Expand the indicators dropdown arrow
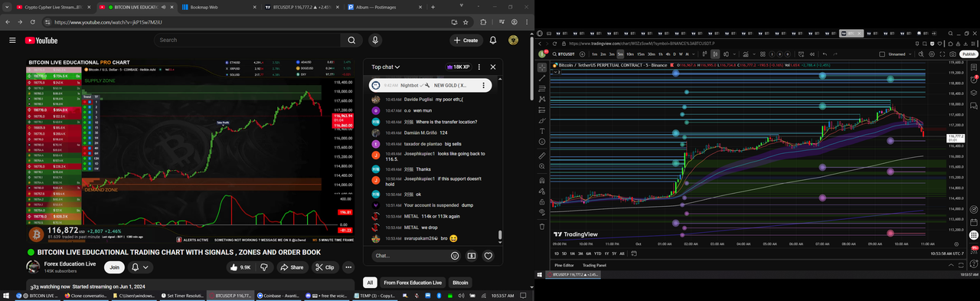 754,54
